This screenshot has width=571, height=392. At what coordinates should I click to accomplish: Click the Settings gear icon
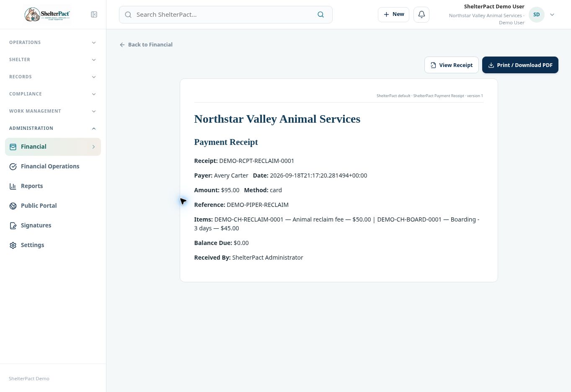coord(13,245)
